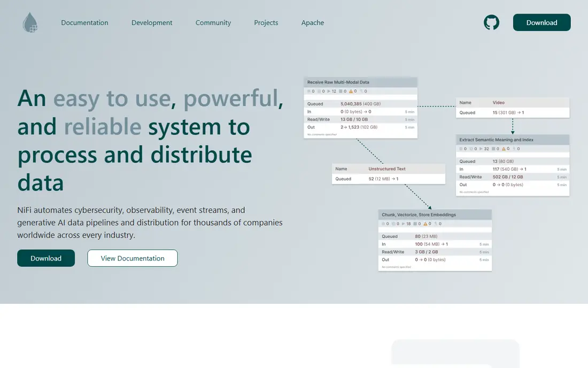Open the Development menu

pos(152,22)
